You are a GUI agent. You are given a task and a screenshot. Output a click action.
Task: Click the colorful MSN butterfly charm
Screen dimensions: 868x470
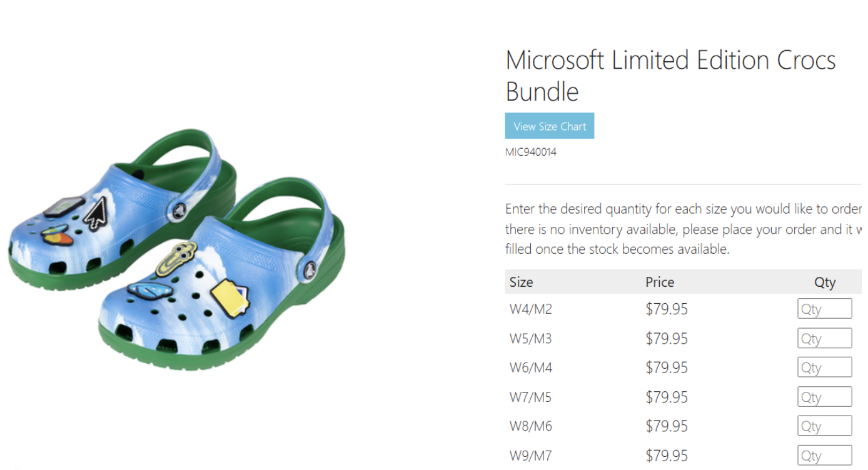(x=55, y=234)
